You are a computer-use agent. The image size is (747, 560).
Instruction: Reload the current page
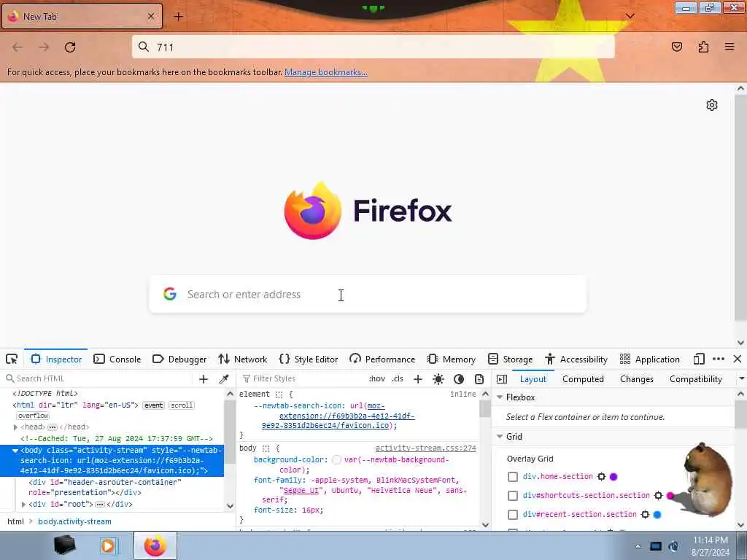70,47
